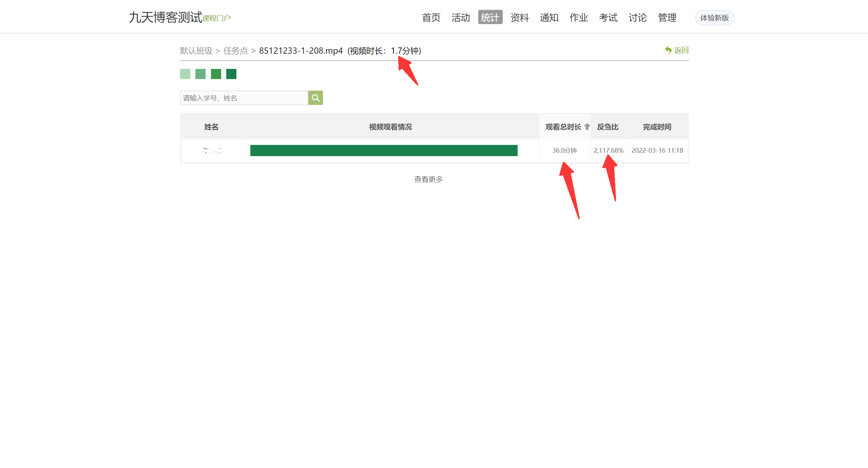Open the 活动 section
The height and width of the screenshot is (468, 868).
click(x=461, y=18)
